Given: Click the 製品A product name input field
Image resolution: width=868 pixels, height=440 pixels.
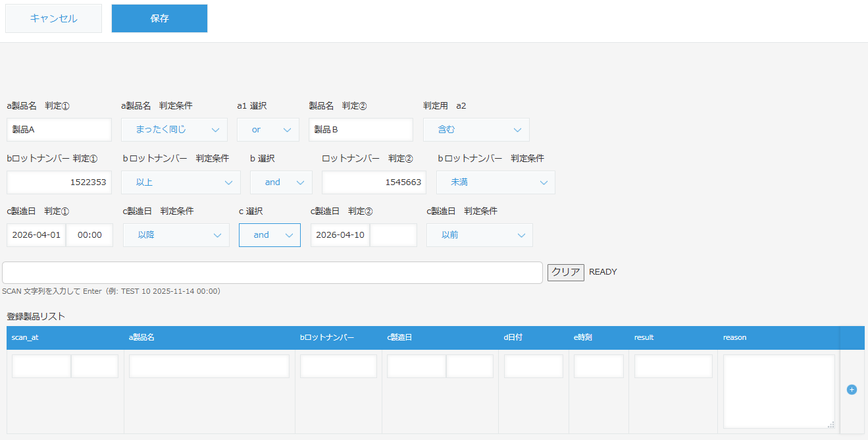Looking at the screenshot, I should (x=59, y=129).
